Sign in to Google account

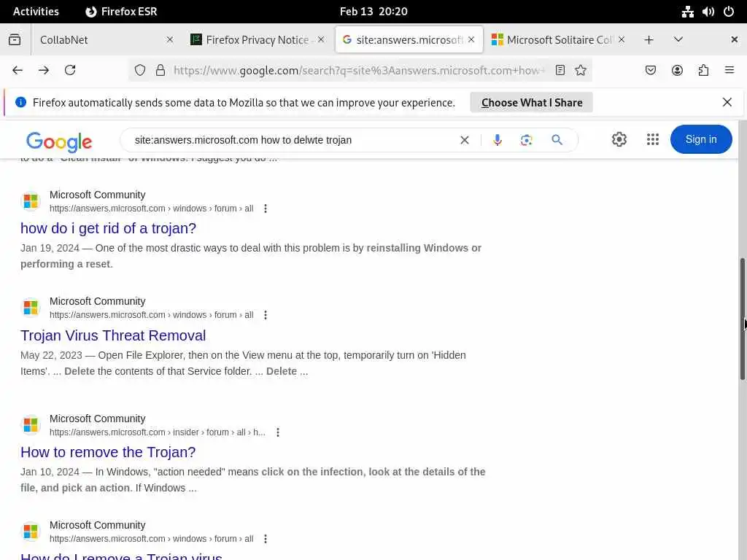click(x=701, y=139)
